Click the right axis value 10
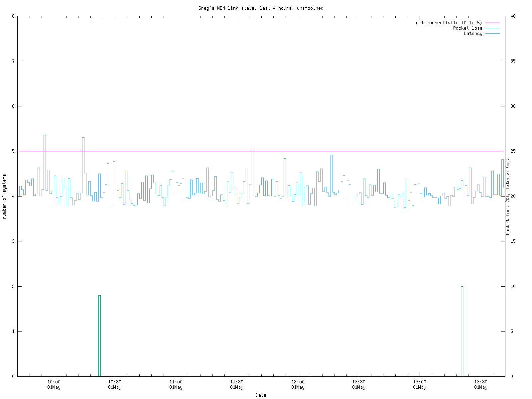The image size is (532, 399). (513, 286)
